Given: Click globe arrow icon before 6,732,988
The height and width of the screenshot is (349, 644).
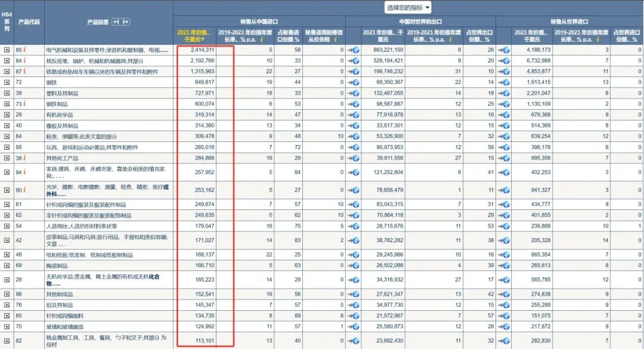Looking at the screenshot, I should click(503, 60).
